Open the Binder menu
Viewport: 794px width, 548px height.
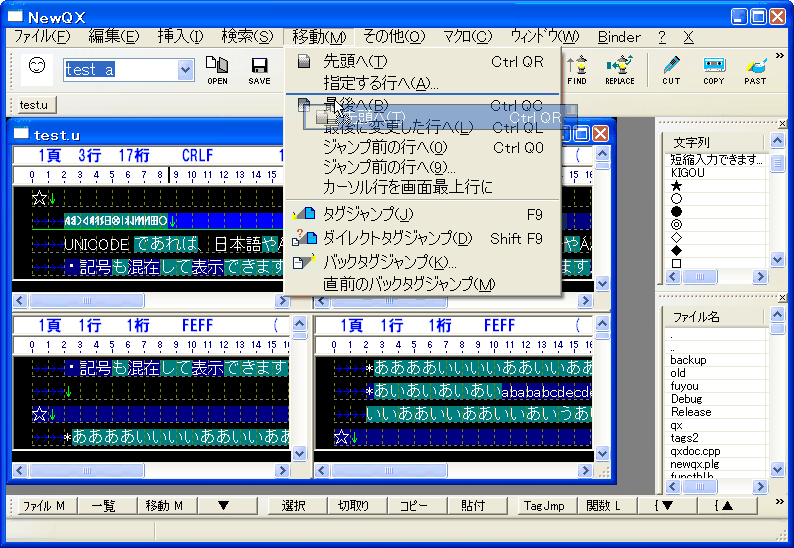click(x=619, y=36)
